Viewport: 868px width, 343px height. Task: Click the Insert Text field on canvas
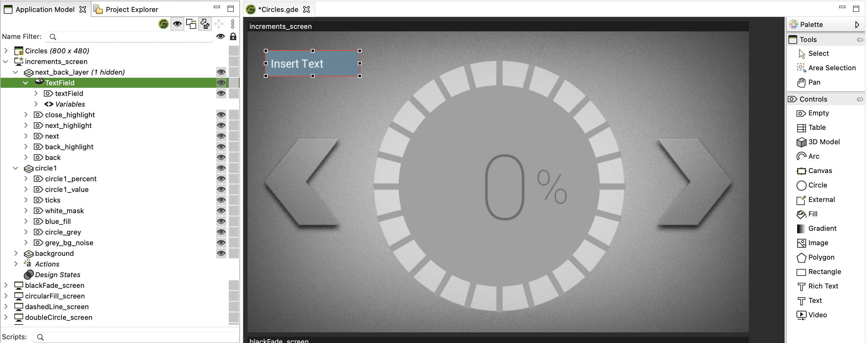coord(313,63)
